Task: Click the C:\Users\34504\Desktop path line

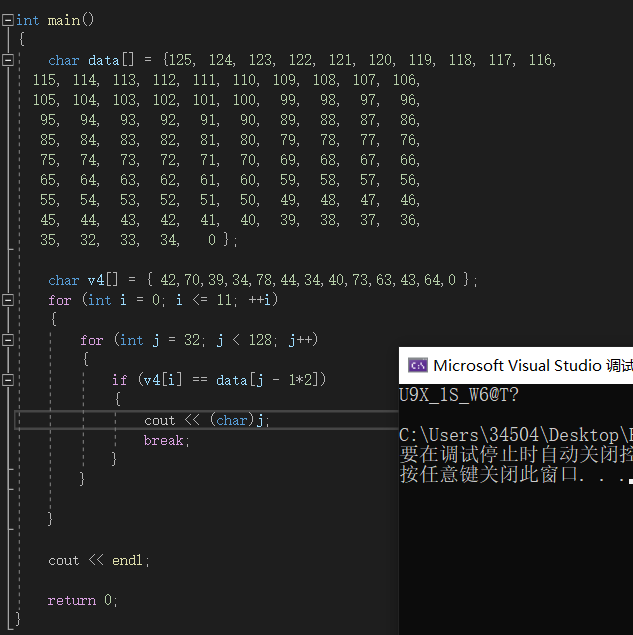Action: (x=516, y=435)
